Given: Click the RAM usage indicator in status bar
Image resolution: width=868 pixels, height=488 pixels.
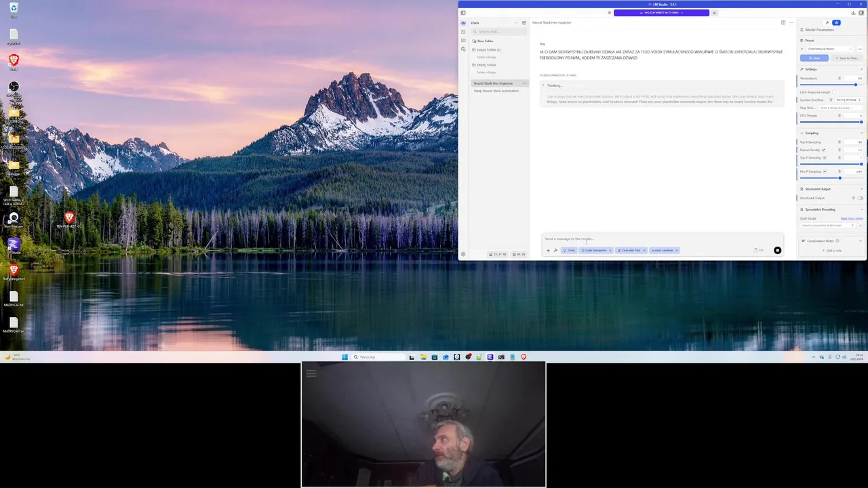Looking at the screenshot, I should click(x=498, y=254).
